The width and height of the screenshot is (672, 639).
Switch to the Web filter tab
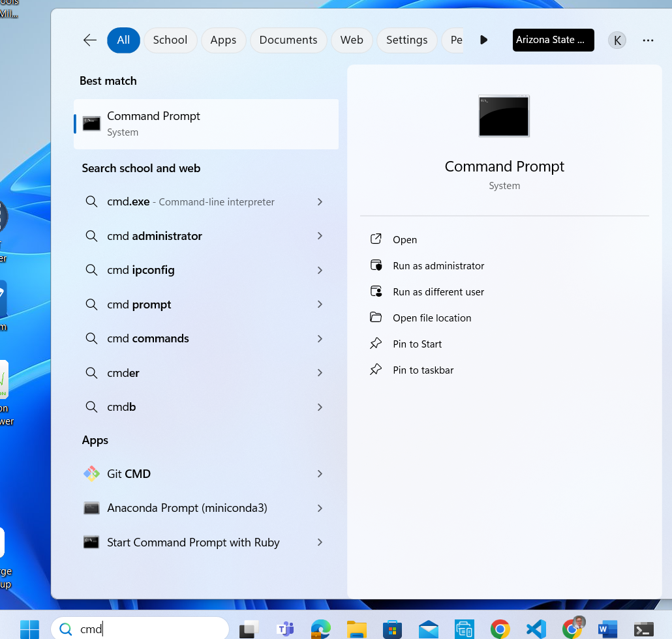[352, 40]
